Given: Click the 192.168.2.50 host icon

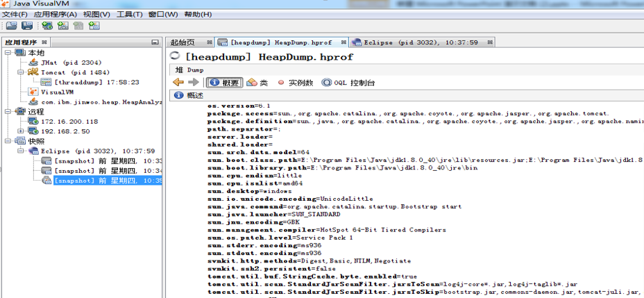Looking at the screenshot, I should tap(33, 131).
